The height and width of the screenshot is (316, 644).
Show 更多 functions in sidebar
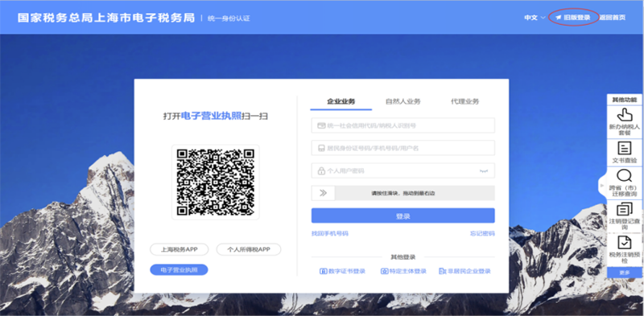click(625, 273)
